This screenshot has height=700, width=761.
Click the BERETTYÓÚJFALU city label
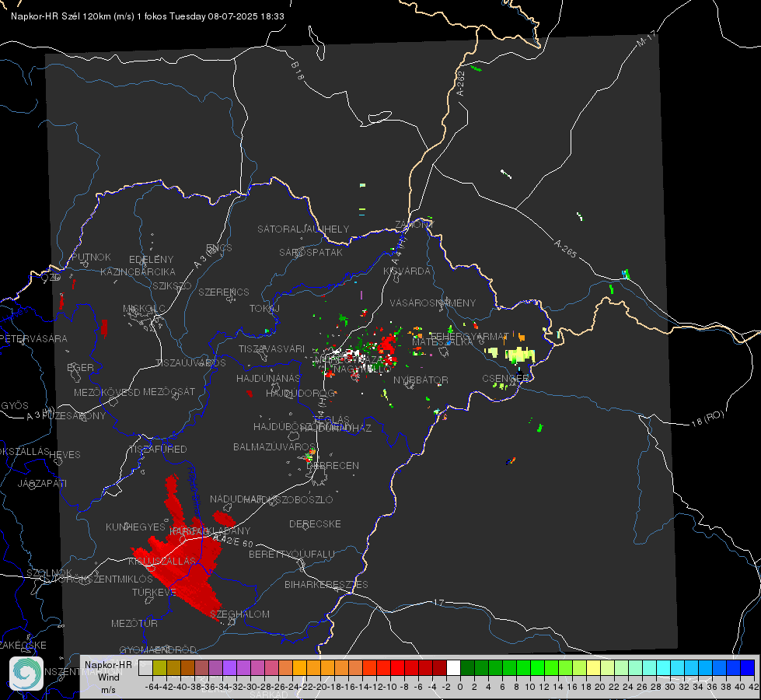click(291, 555)
